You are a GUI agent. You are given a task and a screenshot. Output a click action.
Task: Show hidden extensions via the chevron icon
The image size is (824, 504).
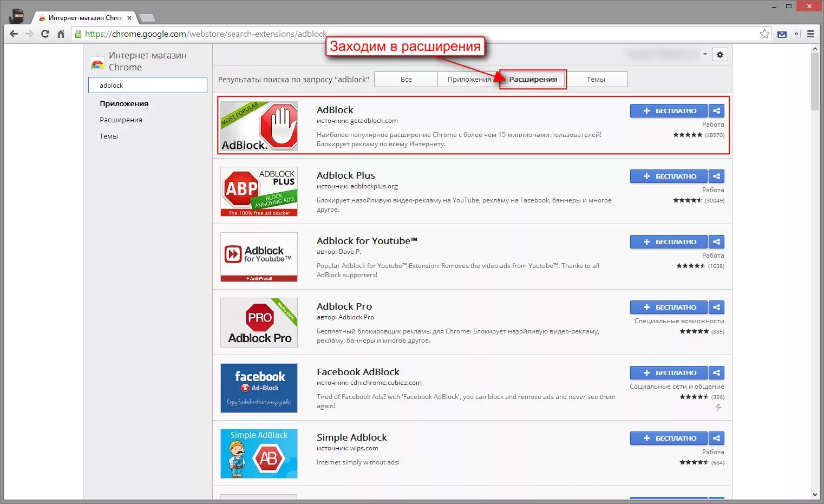pyautogui.click(x=796, y=34)
